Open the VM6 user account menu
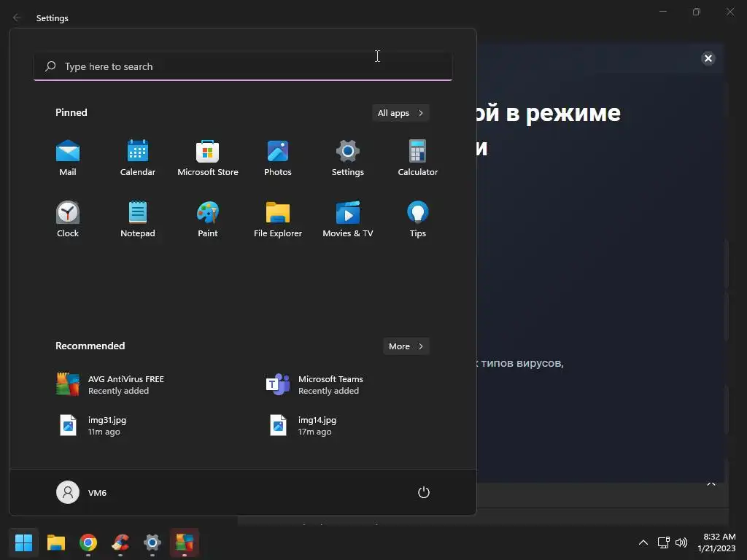Screen dimensions: 747x560 [82, 492]
